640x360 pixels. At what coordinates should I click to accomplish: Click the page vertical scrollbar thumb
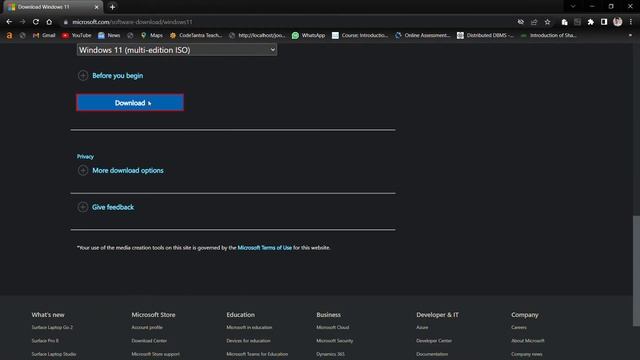[x=636, y=271]
